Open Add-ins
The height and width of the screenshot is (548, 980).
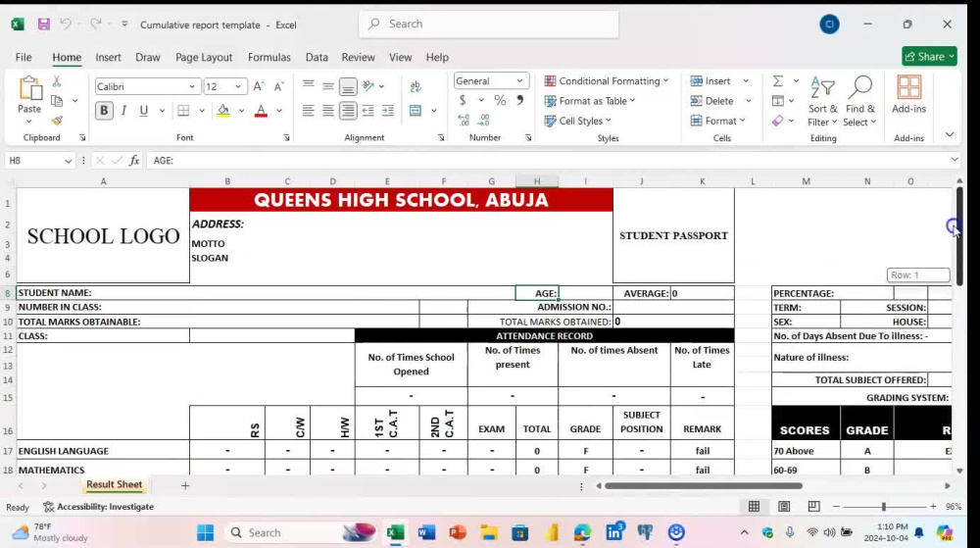(x=908, y=95)
